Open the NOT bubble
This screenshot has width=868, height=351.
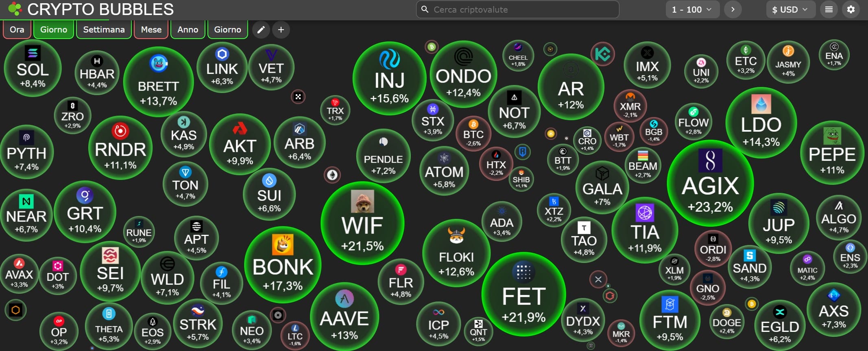[x=514, y=112]
